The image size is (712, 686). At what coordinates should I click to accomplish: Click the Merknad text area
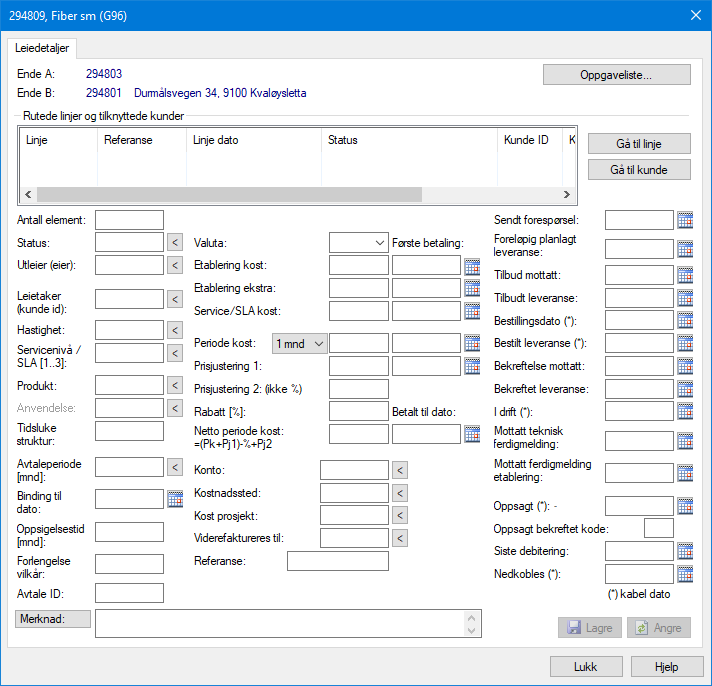point(288,623)
